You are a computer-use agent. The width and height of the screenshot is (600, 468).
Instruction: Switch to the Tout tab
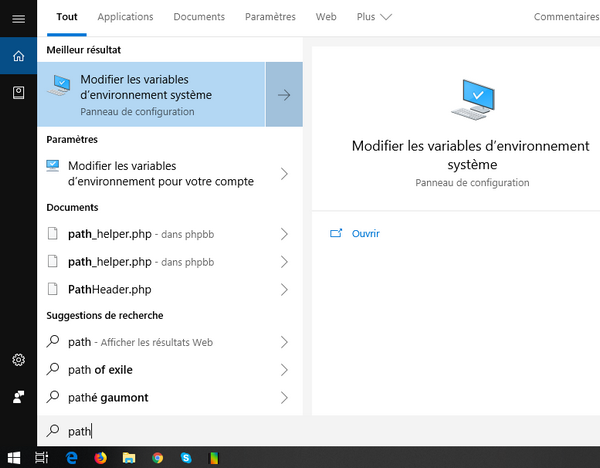[67, 17]
